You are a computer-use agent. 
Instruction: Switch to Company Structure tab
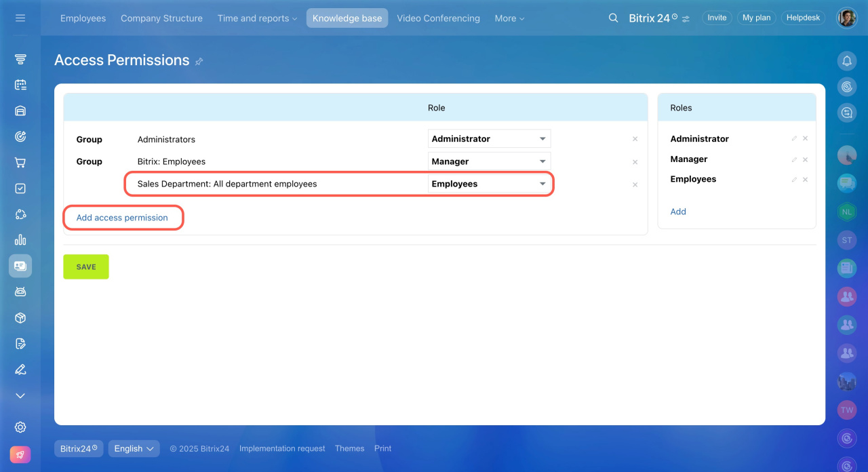click(x=161, y=18)
